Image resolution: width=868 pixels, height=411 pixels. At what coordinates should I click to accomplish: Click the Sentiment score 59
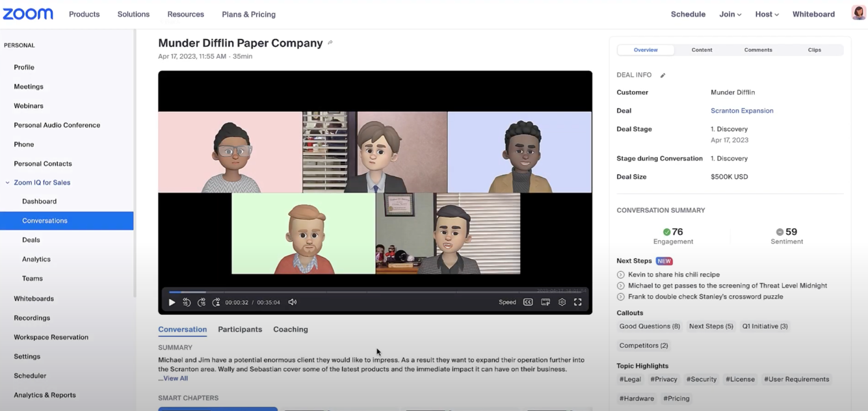click(x=787, y=232)
